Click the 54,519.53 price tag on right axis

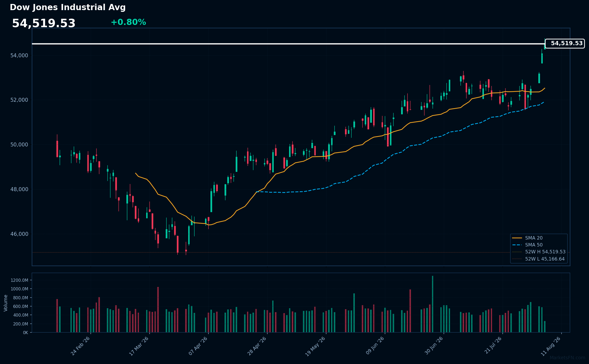pos(565,43)
